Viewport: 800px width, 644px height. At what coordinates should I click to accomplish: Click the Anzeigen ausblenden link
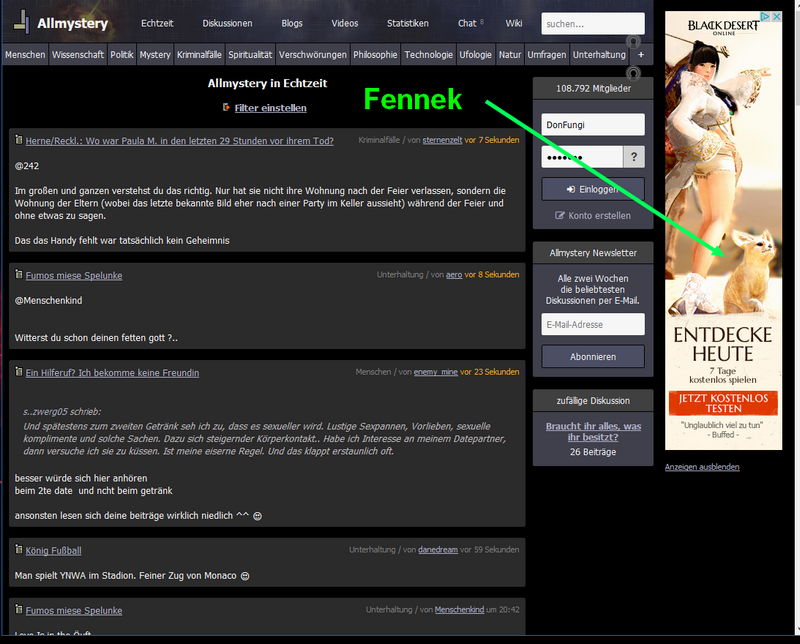pos(702,467)
